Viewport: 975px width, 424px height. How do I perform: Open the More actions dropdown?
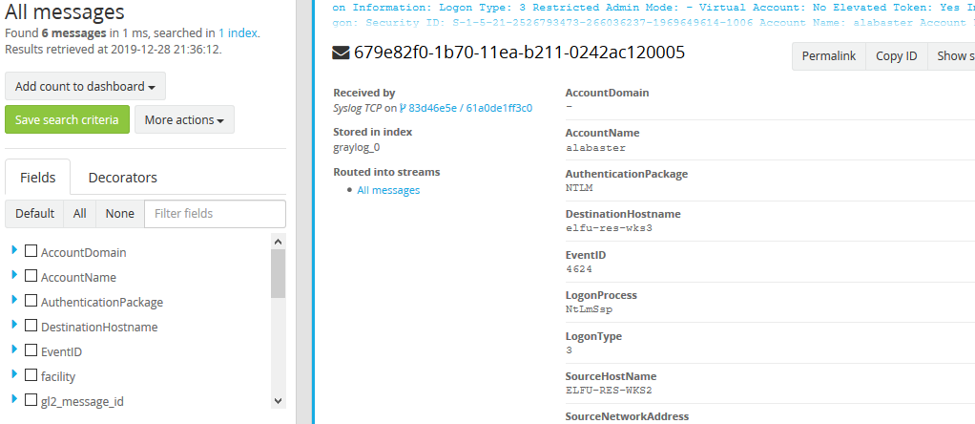[x=184, y=120]
